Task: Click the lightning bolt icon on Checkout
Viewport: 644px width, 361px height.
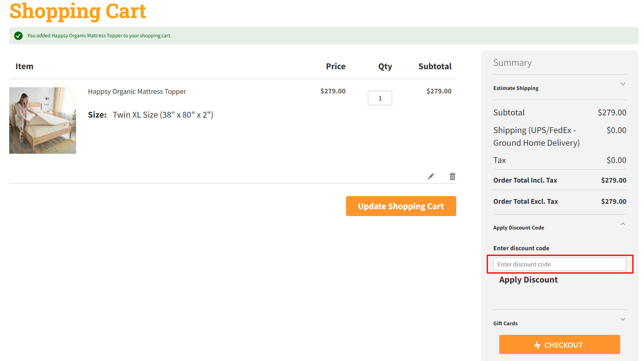Action: coord(537,345)
